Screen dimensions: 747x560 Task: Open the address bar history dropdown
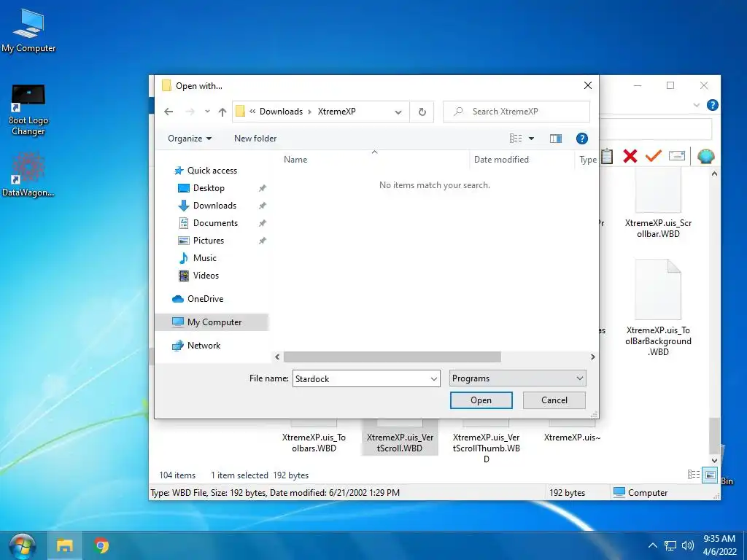398,112
